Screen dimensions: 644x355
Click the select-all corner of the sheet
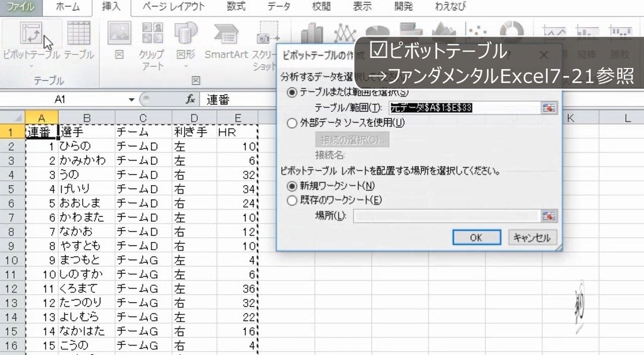tap(13, 118)
